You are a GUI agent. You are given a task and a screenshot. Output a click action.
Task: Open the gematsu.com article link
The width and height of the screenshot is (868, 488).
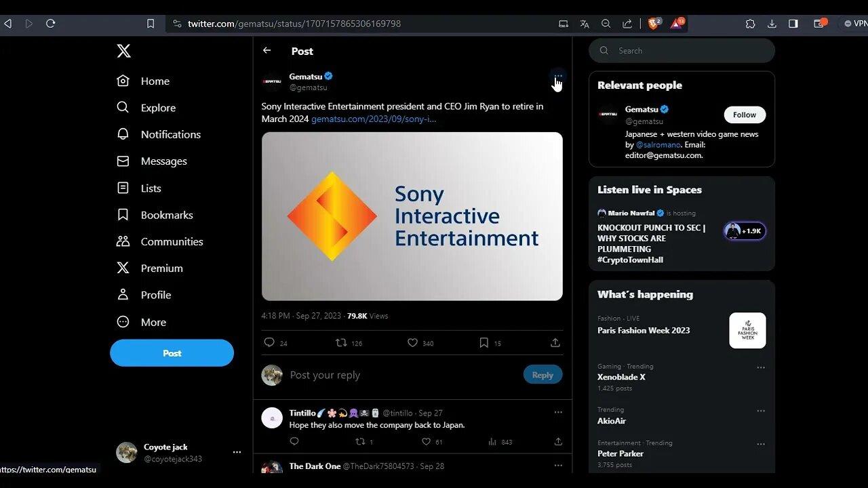(x=374, y=119)
